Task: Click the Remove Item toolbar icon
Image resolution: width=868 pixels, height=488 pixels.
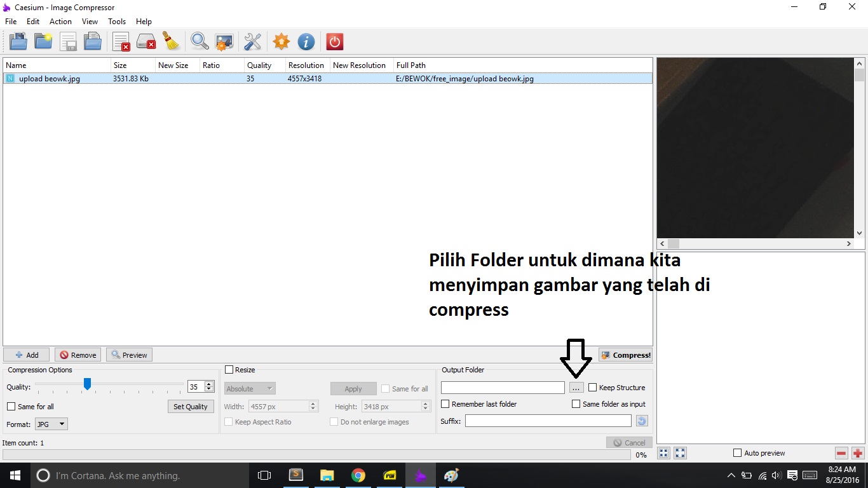Action: pos(121,41)
